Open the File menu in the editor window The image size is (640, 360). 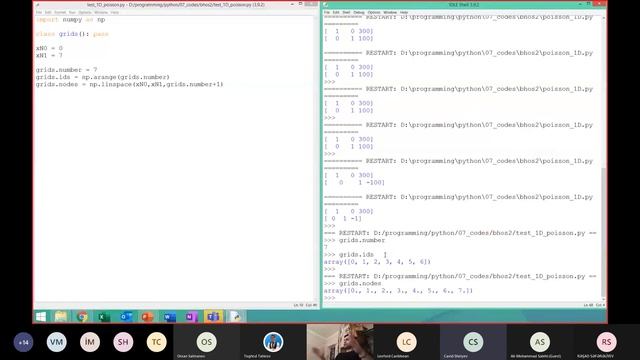point(39,13)
